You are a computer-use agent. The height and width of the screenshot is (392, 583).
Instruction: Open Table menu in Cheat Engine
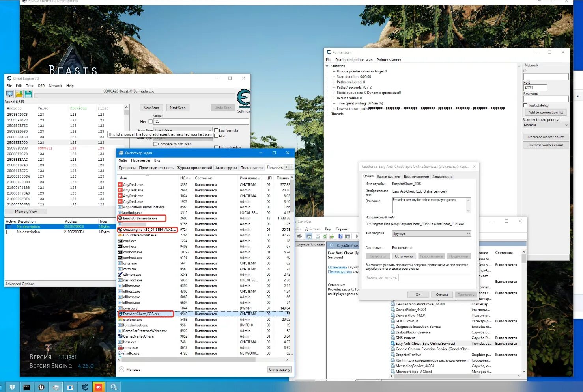click(x=30, y=86)
